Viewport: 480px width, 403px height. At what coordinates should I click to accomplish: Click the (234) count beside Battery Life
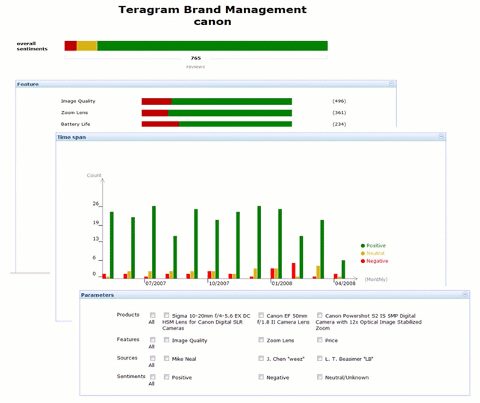(339, 124)
